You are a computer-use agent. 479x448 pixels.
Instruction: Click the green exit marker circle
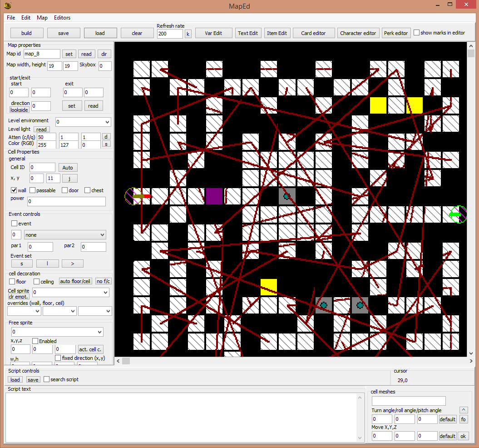458,214
